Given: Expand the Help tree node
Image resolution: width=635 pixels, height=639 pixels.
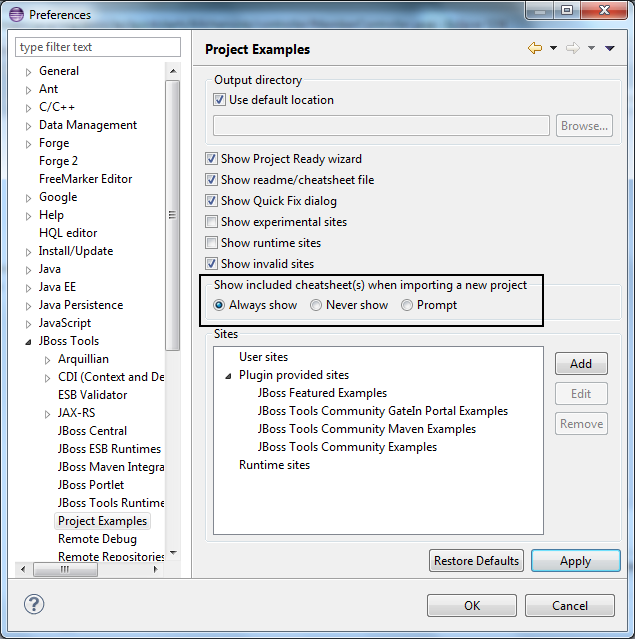Looking at the screenshot, I should tap(28, 216).
